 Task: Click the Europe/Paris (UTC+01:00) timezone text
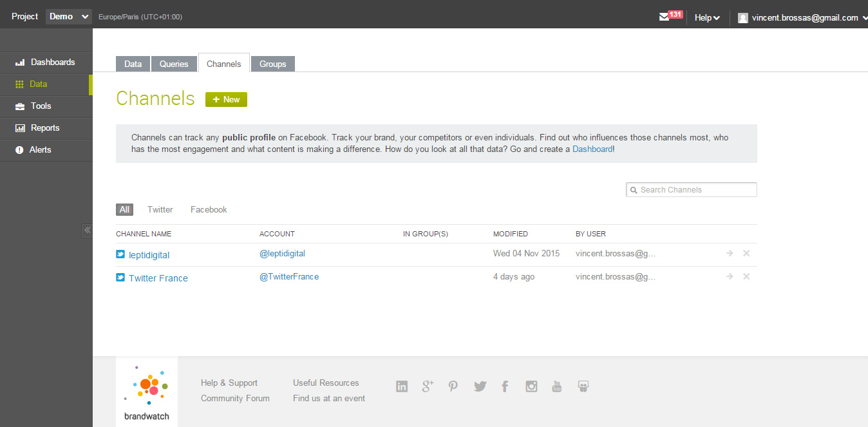pyautogui.click(x=140, y=17)
